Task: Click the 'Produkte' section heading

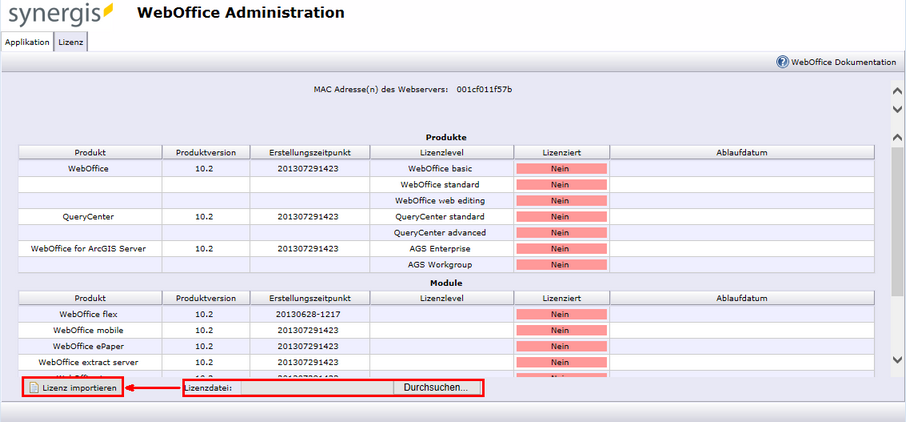Action: point(446,137)
